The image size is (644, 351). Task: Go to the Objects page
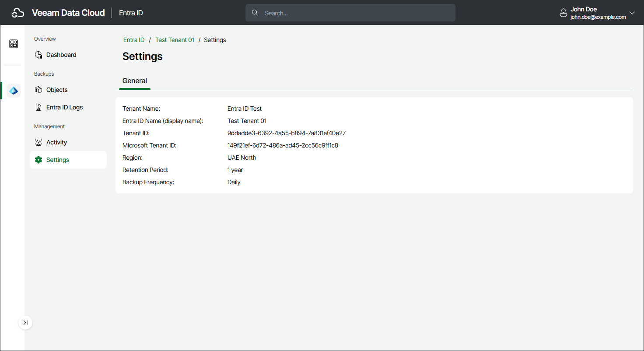point(68,90)
